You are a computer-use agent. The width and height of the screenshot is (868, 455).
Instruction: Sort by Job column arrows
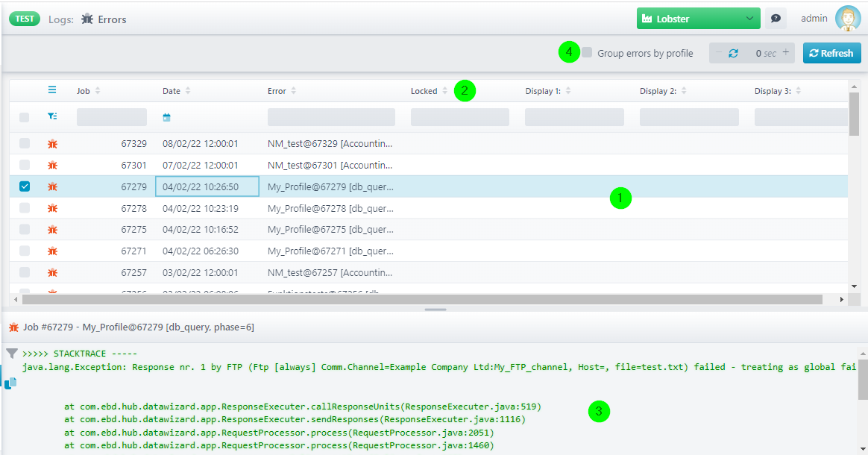(98, 91)
